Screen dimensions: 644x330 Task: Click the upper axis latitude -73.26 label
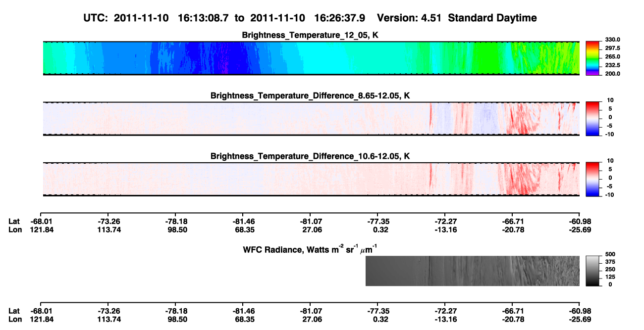(108, 221)
